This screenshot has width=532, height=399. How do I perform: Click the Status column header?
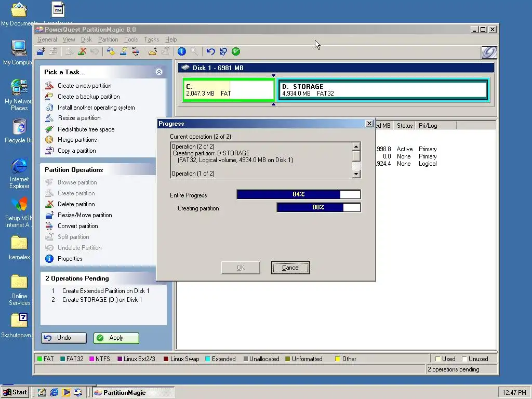404,126
